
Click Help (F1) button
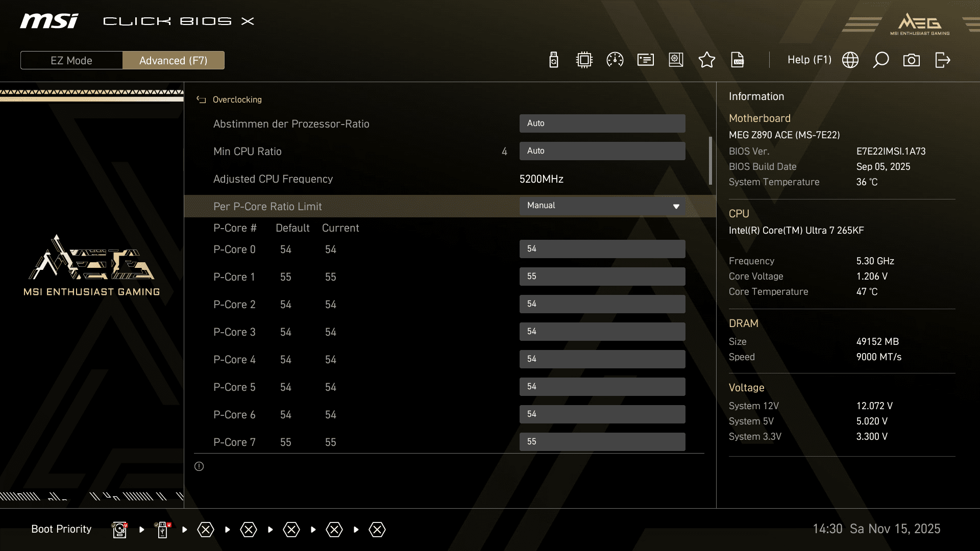[x=809, y=60]
